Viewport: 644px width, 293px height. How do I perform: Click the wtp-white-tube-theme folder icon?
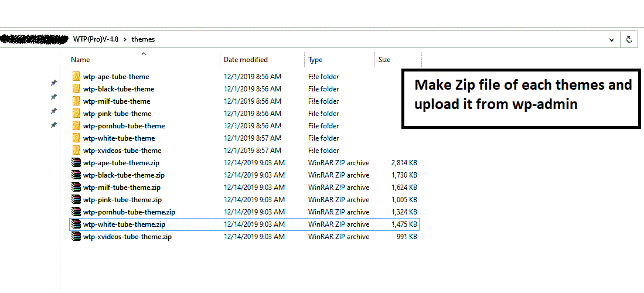(x=76, y=138)
